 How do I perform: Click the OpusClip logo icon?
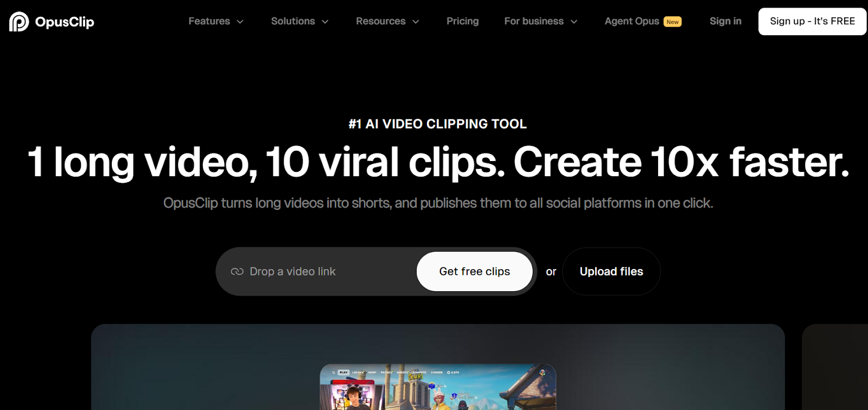[19, 22]
